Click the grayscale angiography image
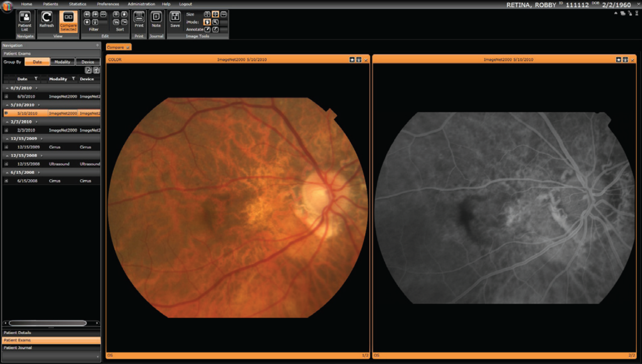642x364 pixels. coord(504,208)
